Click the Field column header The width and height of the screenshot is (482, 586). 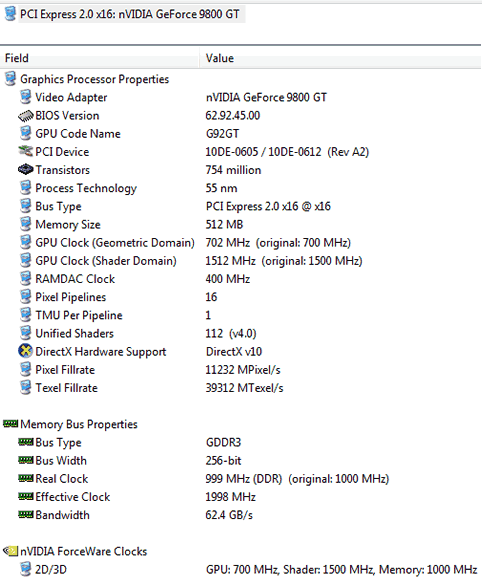(x=17, y=58)
